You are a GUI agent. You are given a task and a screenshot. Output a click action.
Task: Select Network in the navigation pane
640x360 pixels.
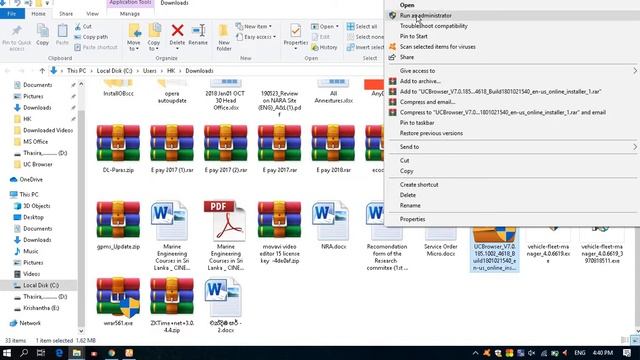coord(25,323)
